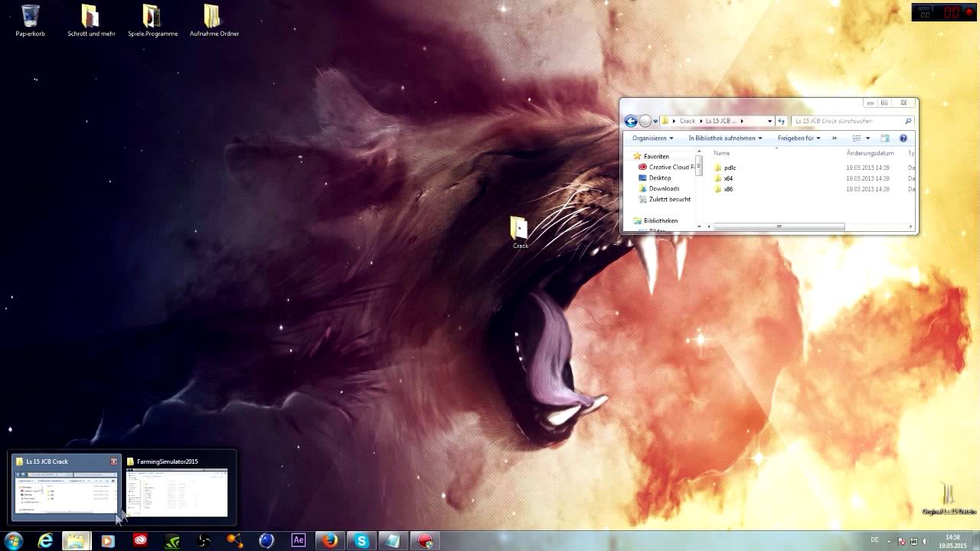Open the volume control in system tray

click(x=926, y=541)
